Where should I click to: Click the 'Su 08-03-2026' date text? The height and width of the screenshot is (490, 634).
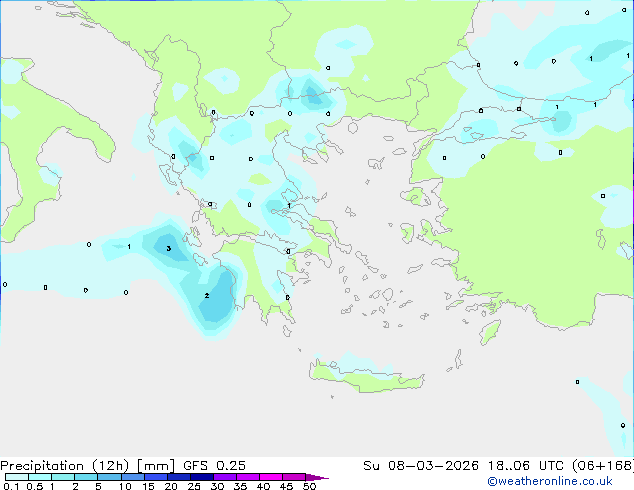(x=421, y=466)
